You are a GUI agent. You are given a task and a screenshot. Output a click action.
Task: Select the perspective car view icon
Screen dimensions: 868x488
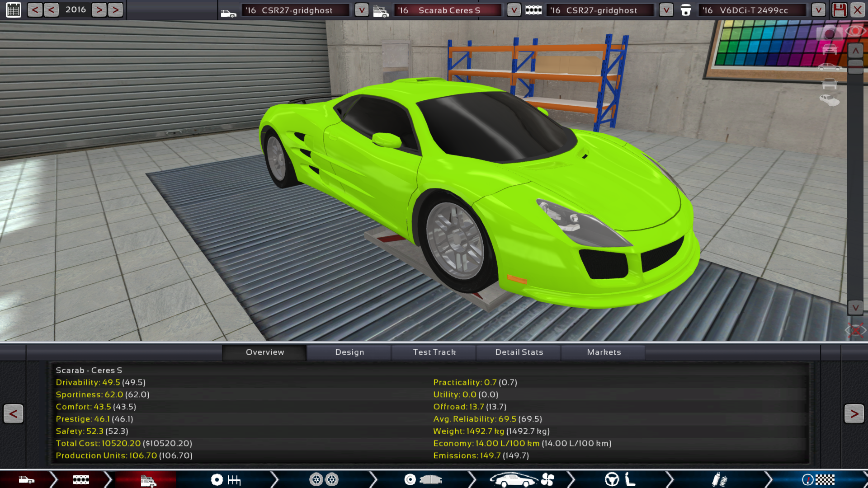[x=830, y=101]
